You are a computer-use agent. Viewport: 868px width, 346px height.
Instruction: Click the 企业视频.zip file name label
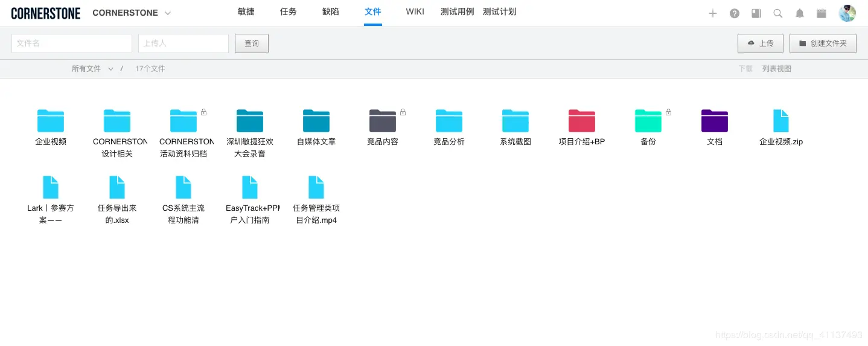click(781, 142)
